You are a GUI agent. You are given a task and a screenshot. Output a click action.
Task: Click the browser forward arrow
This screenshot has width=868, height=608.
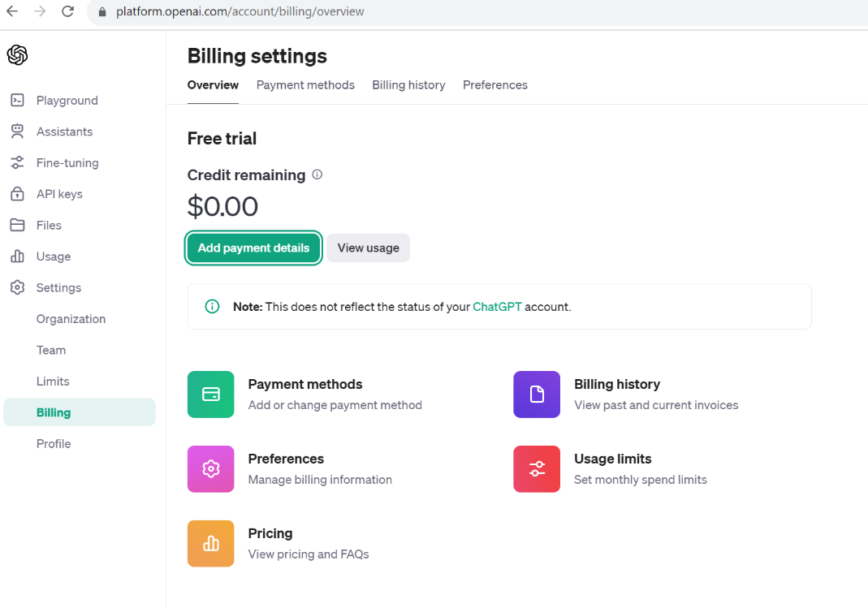[x=40, y=11]
